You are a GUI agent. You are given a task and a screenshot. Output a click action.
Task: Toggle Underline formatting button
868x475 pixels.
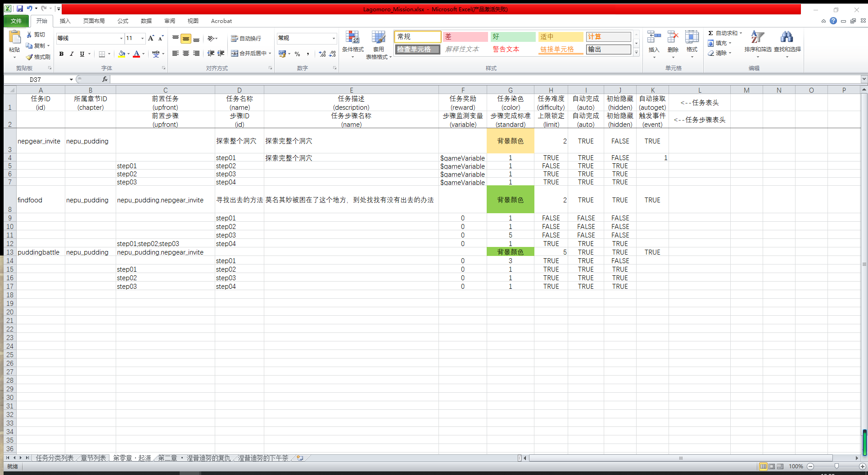[x=82, y=54]
